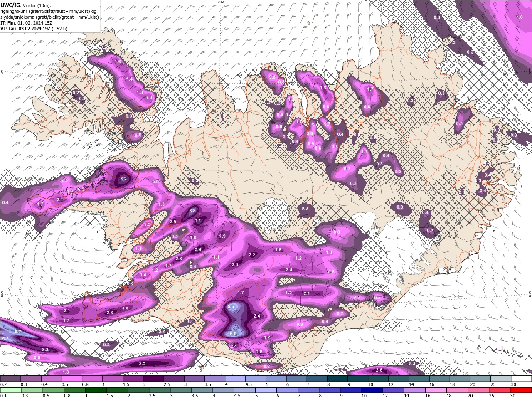Click the red swatch ending the lower legend
Viewport: 532px width, 399px height.
[x=521, y=390]
